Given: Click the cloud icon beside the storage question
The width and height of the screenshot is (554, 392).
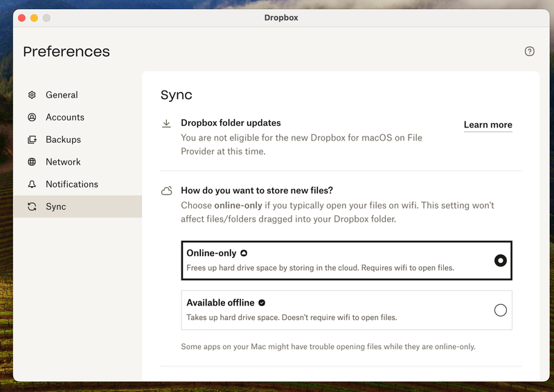Looking at the screenshot, I should pos(166,190).
